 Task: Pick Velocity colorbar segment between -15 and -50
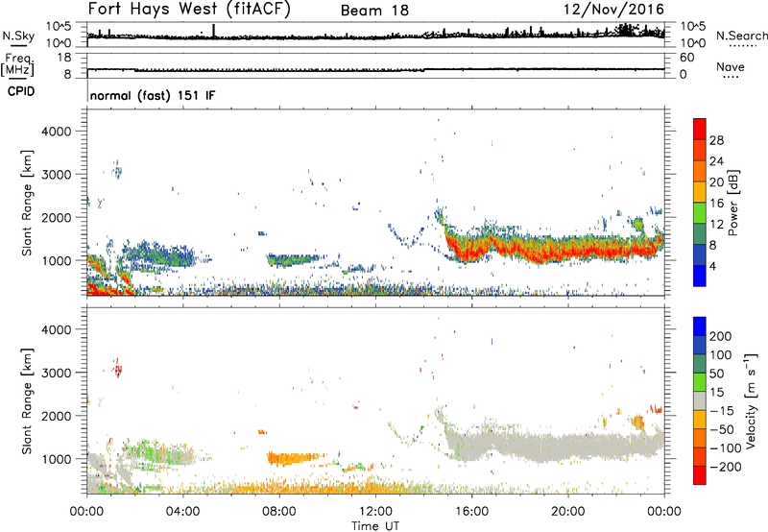pos(700,420)
